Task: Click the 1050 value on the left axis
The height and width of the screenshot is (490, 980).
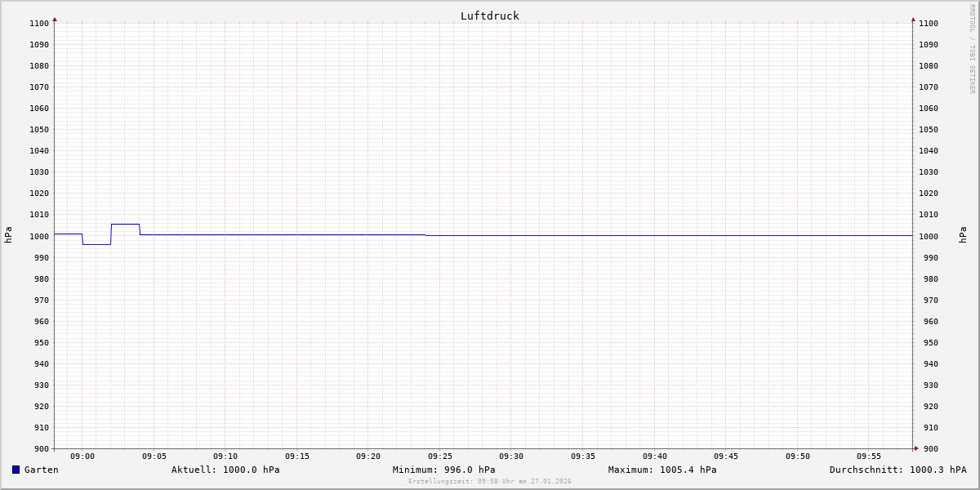Action: (x=39, y=130)
